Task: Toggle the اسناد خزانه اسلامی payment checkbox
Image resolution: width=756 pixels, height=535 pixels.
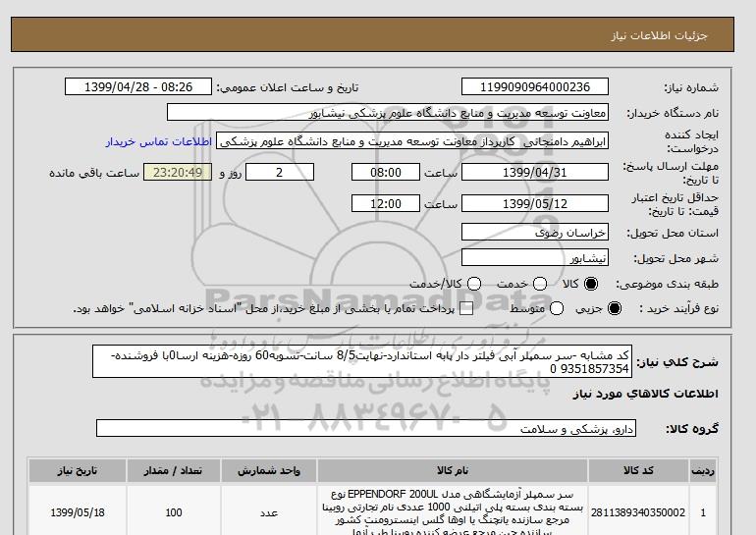Action: 466,309
